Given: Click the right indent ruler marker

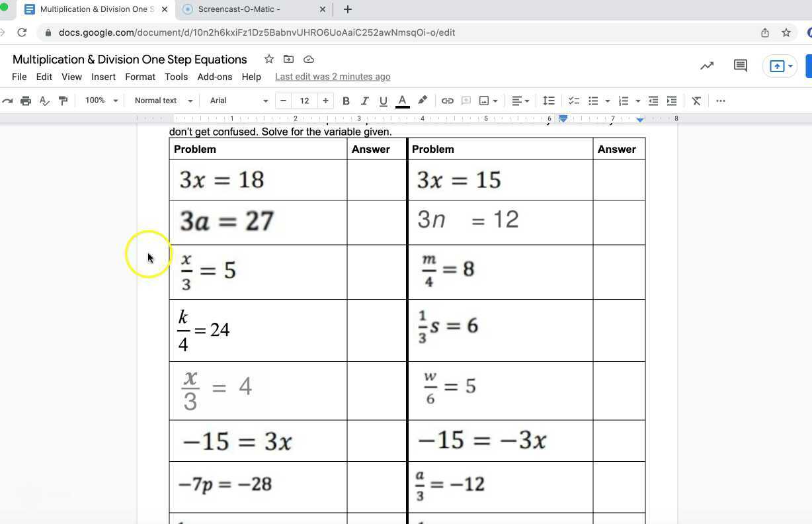Looking at the screenshot, I should [x=640, y=119].
